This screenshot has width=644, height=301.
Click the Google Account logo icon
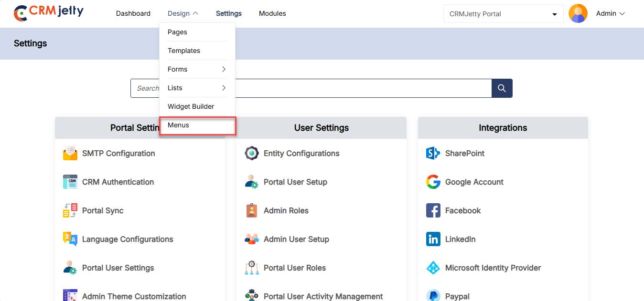(x=433, y=182)
